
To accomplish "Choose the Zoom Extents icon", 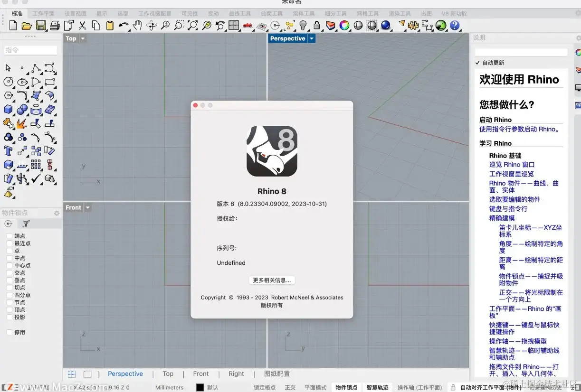I will [192, 25].
